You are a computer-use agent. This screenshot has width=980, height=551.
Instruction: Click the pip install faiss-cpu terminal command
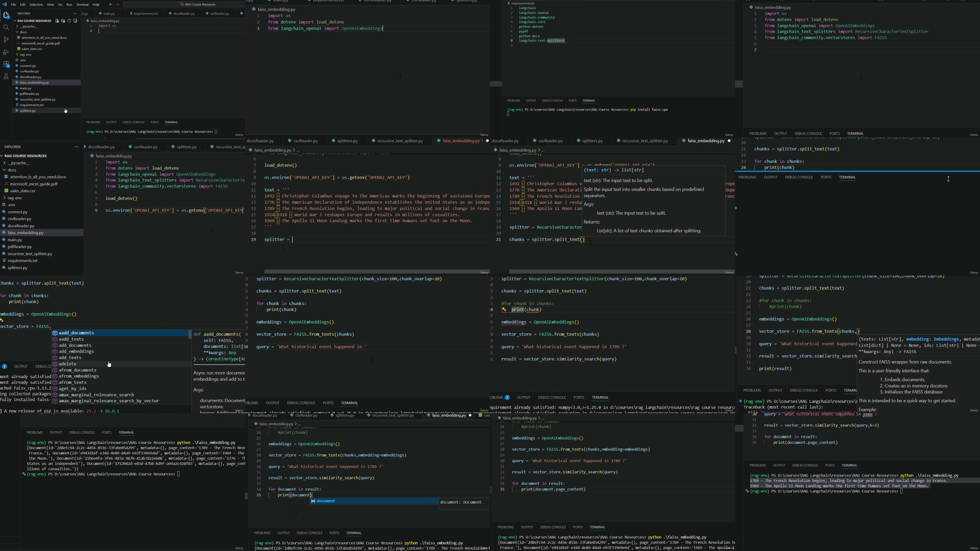point(649,110)
